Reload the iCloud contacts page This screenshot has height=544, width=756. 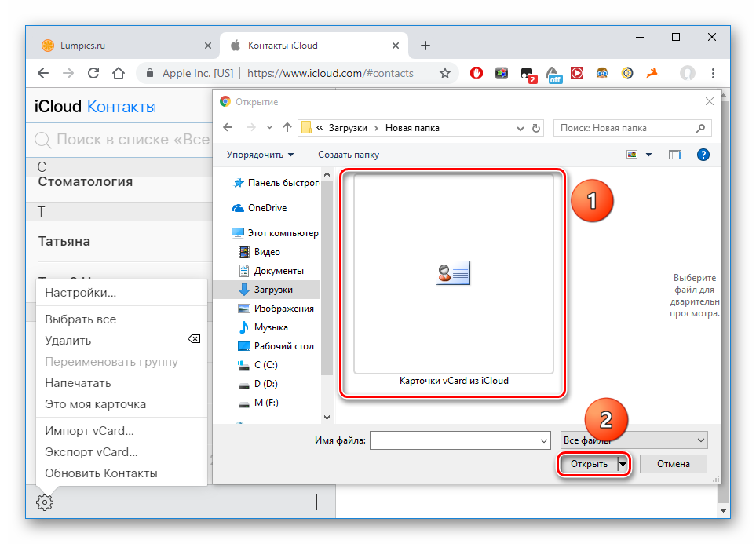pyautogui.click(x=93, y=73)
